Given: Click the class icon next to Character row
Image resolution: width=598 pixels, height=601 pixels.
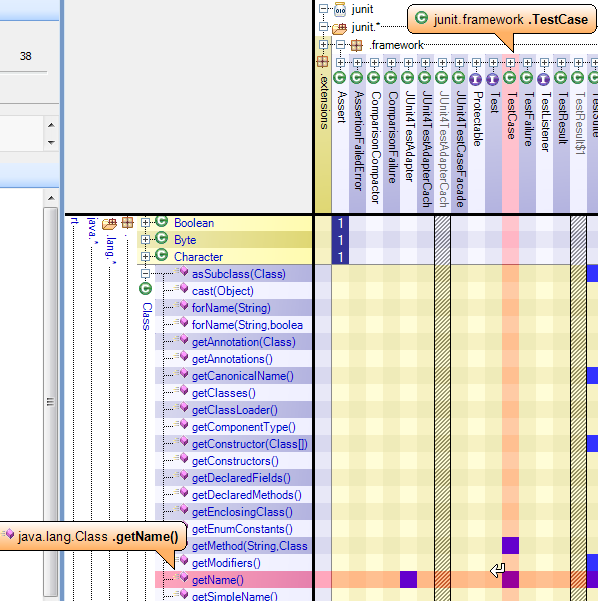Looking at the screenshot, I should coord(162,255).
